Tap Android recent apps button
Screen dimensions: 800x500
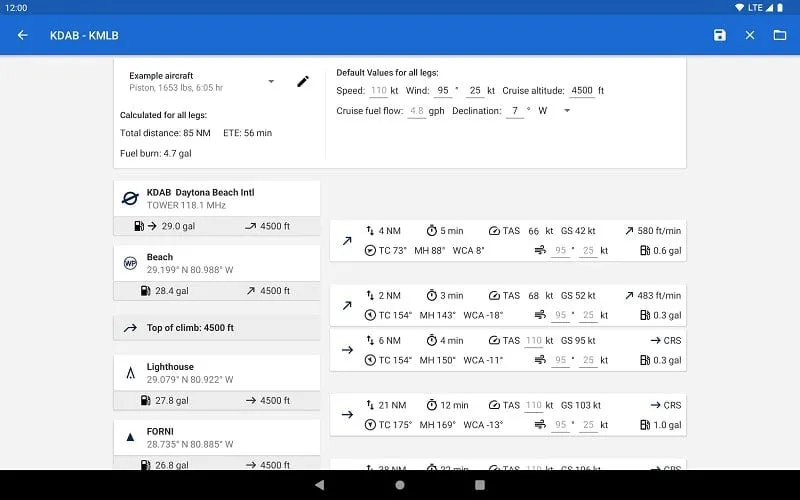480,485
